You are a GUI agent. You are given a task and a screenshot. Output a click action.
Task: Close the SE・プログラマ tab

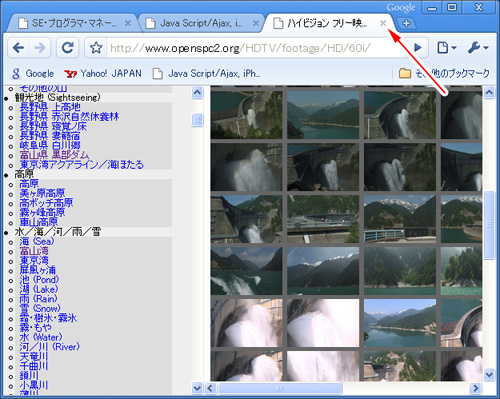tap(128, 23)
